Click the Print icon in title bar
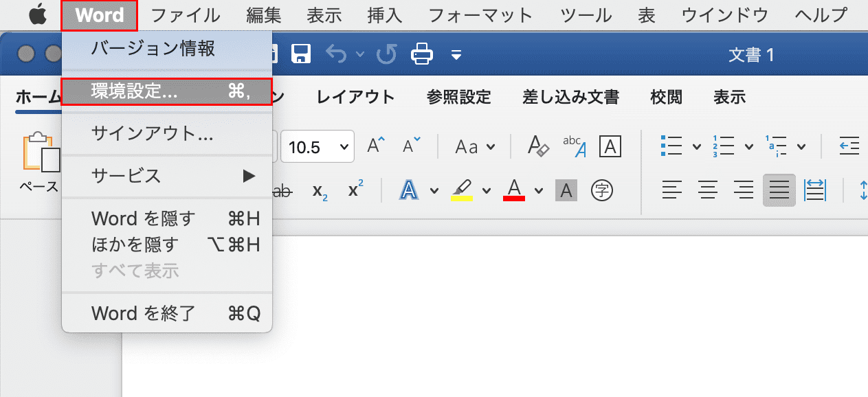Viewport: 868px width, 397px height. pos(421,54)
